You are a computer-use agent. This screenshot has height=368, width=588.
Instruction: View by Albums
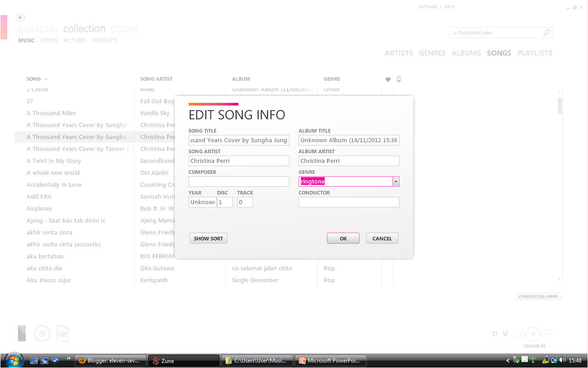point(466,53)
